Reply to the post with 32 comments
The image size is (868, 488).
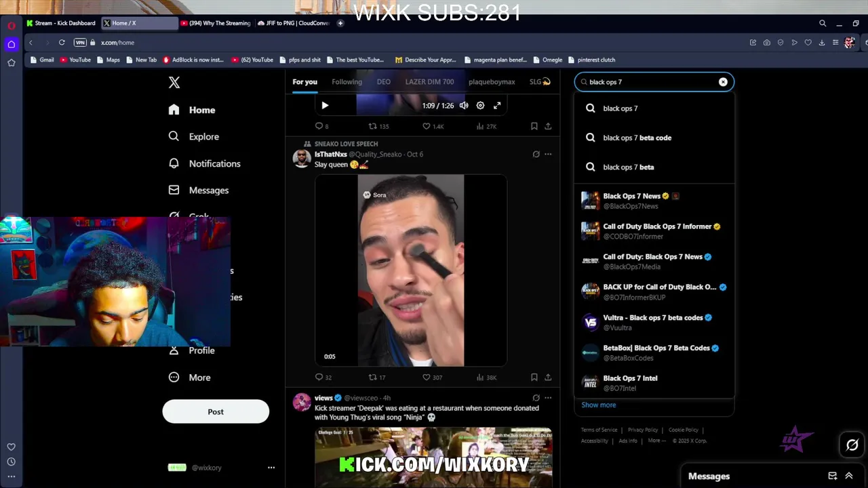323,378
